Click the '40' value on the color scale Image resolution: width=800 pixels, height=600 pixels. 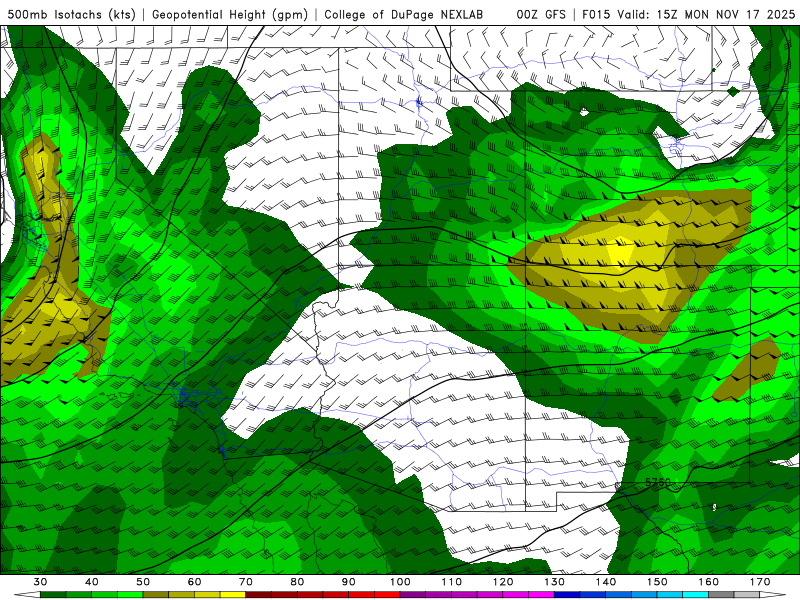tap(92, 582)
